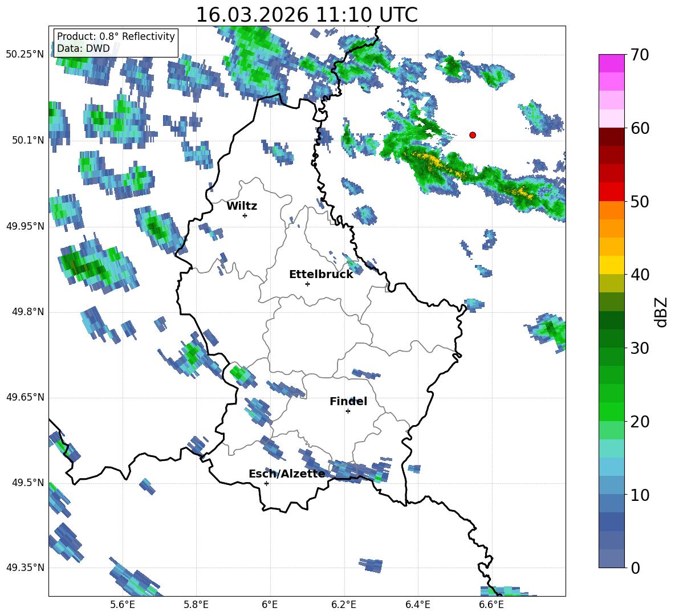This screenshot has height=616, width=675.
Task: Click the colorbar value 70
Action: (640, 55)
